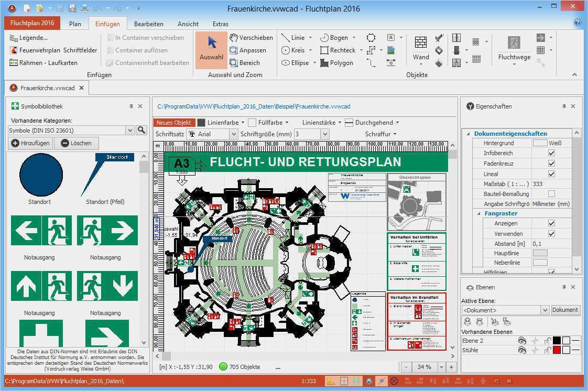This screenshot has height=391, width=588.
Task: Toggle the Fadenkreuz checkbox
Action: tap(551, 164)
